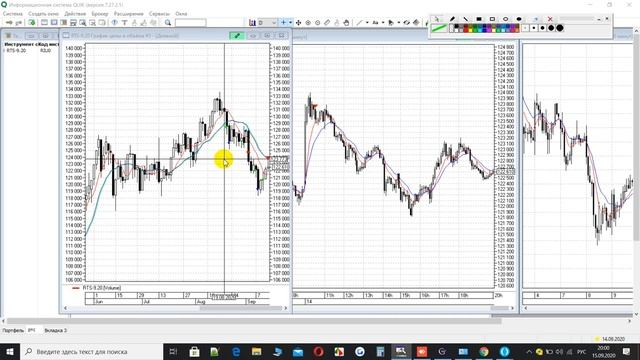Open the Действия menu
Viewport: 640px width, 360px height.
point(75,13)
